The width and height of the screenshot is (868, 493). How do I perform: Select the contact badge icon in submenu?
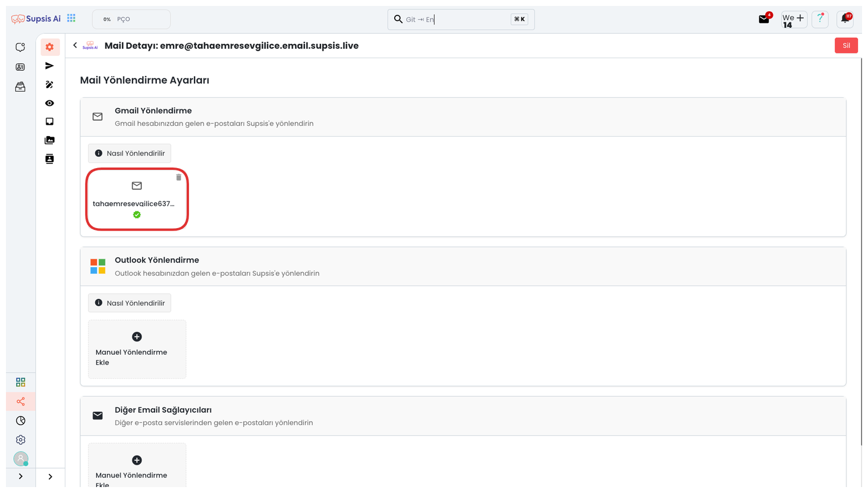coord(50,159)
